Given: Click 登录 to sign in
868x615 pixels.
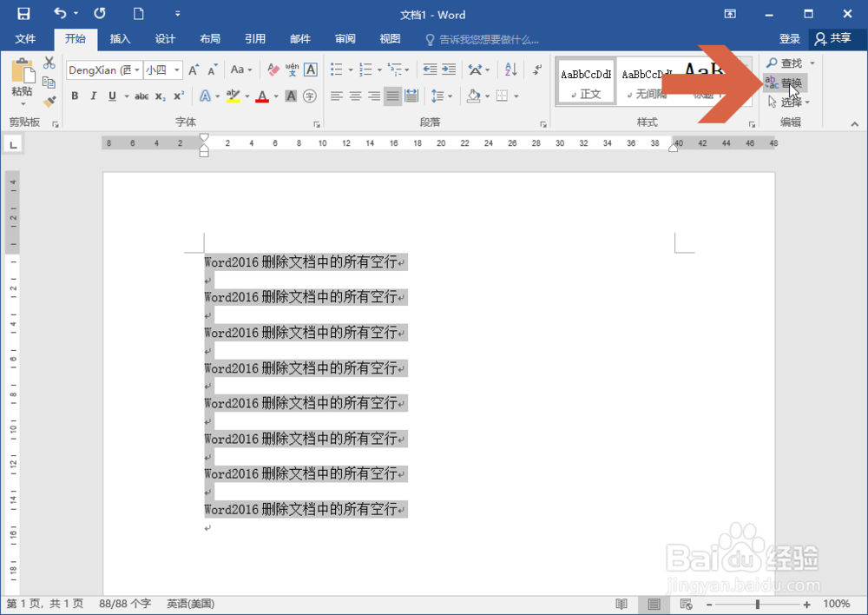Looking at the screenshot, I should point(789,39).
